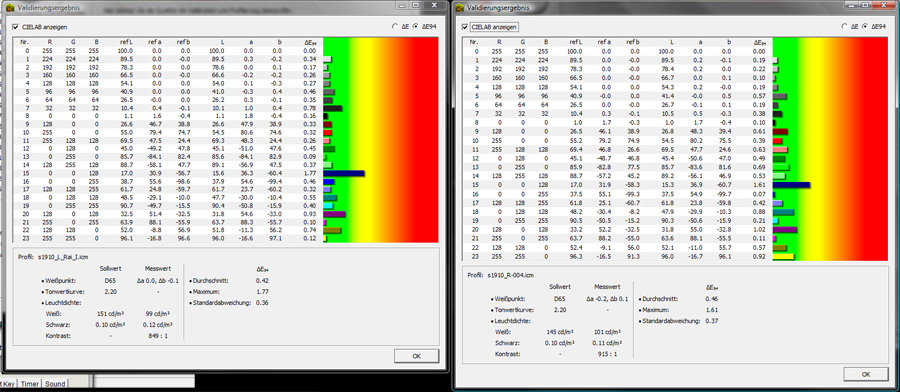Screen dimensions: 900x392
Task: Click the dark blue bar for row 15 in left chart
Action: click(x=344, y=173)
